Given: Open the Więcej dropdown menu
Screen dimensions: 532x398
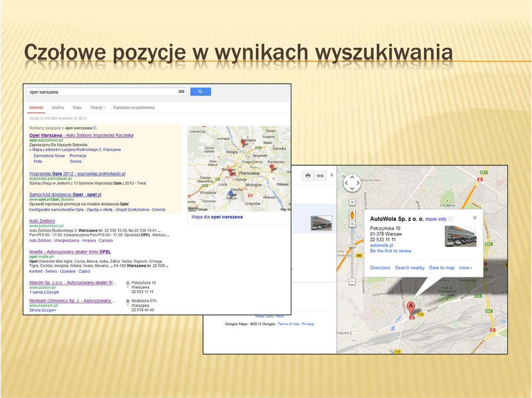Looking at the screenshot, I should point(98,108).
